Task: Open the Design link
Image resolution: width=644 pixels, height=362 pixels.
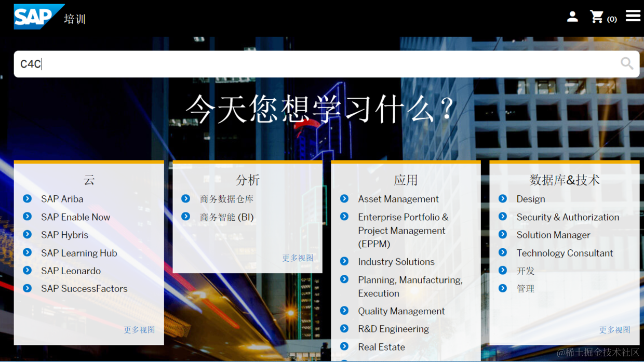Action: (531, 199)
